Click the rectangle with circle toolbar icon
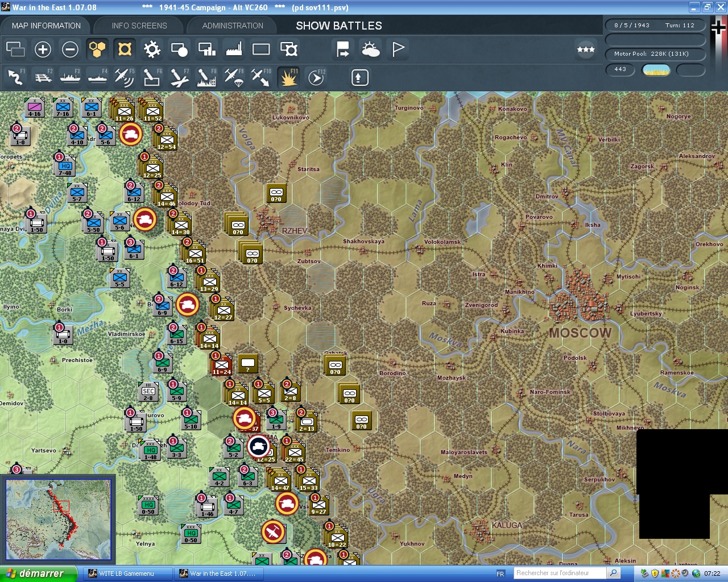This screenshot has height=582, width=728. pos(179,49)
